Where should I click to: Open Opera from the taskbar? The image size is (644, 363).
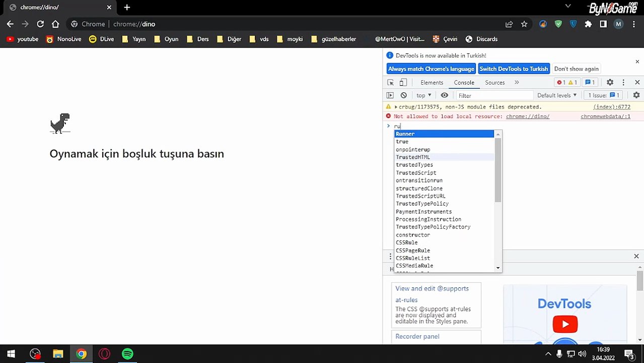(104, 354)
